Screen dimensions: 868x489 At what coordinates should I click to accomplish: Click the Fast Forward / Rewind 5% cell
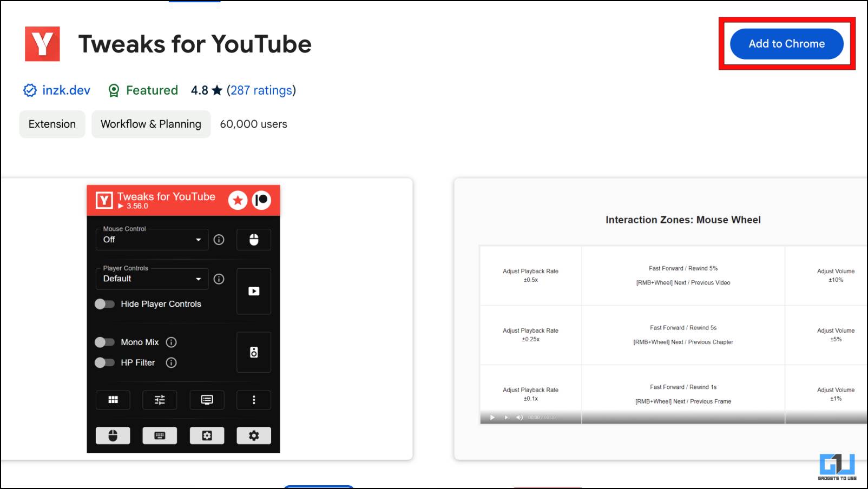point(683,275)
